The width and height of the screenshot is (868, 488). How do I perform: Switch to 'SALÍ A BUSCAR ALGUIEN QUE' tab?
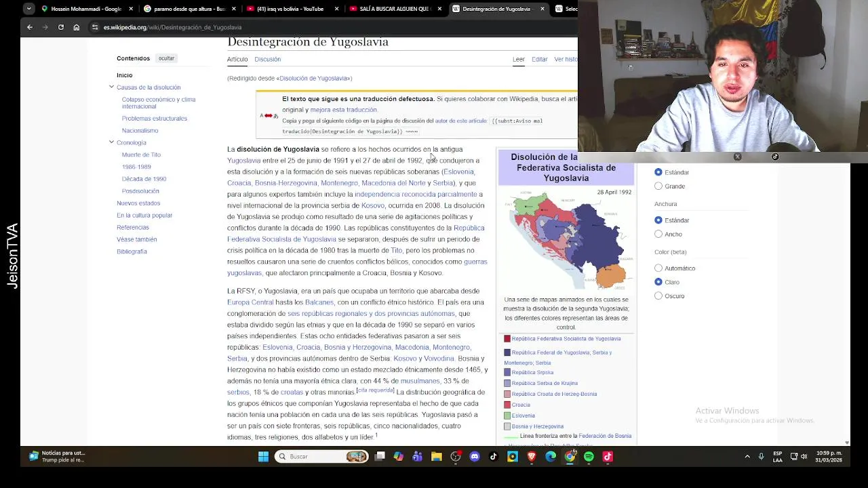[395, 9]
